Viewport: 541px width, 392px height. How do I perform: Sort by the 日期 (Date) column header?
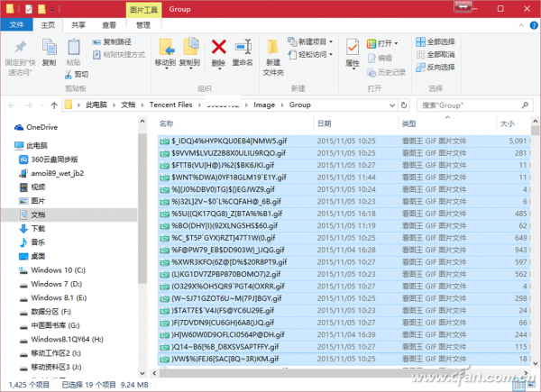point(325,123)
